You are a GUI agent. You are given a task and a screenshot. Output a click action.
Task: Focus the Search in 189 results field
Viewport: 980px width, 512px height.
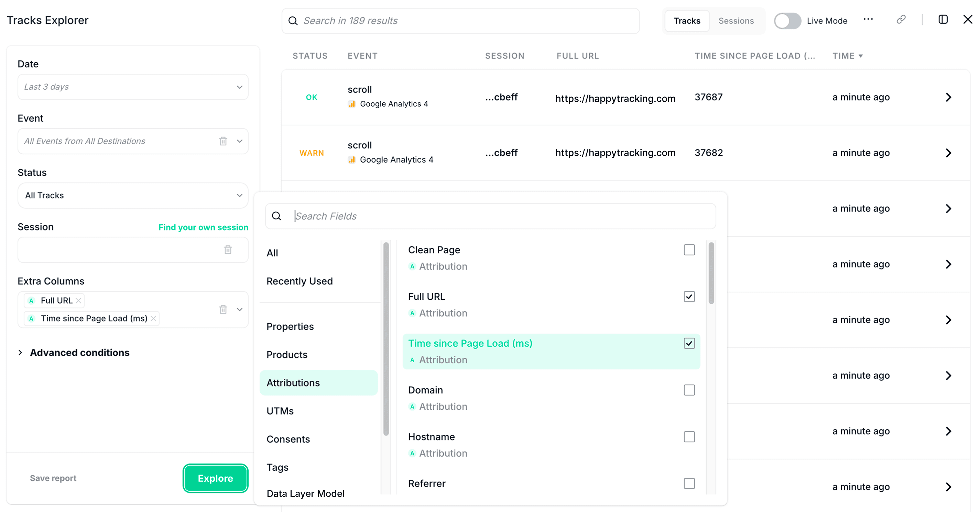[x=460, y=21]
